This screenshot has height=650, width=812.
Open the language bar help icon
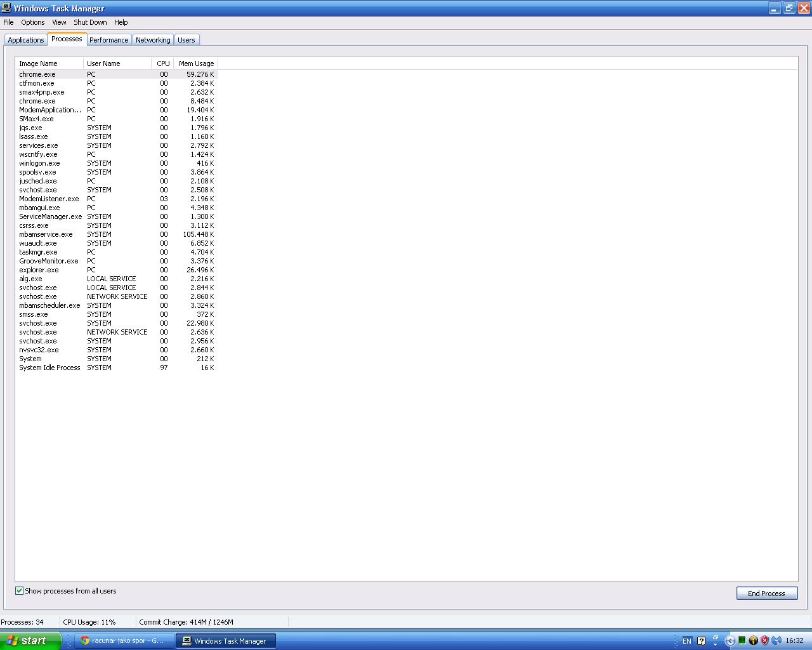pyautogui.click(x=701, y=641)
